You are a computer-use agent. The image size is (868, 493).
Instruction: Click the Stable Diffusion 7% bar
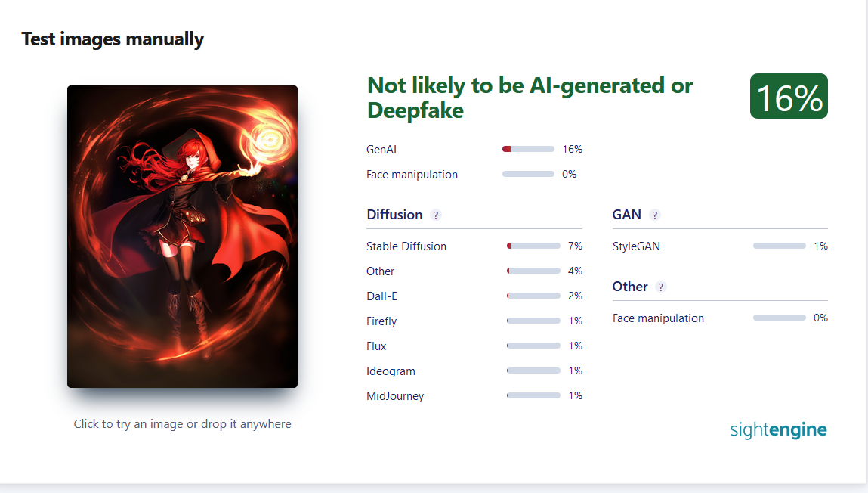coord(533,246)
